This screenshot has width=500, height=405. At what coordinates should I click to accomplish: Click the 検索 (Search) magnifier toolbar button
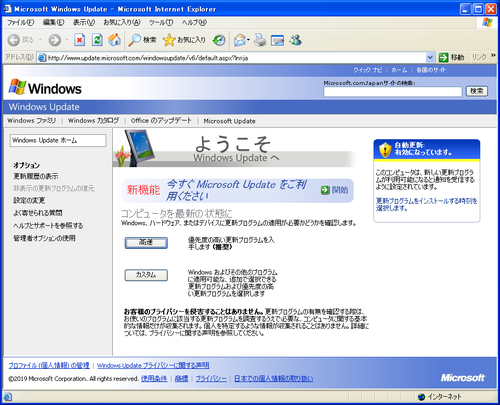pos(142,40)
